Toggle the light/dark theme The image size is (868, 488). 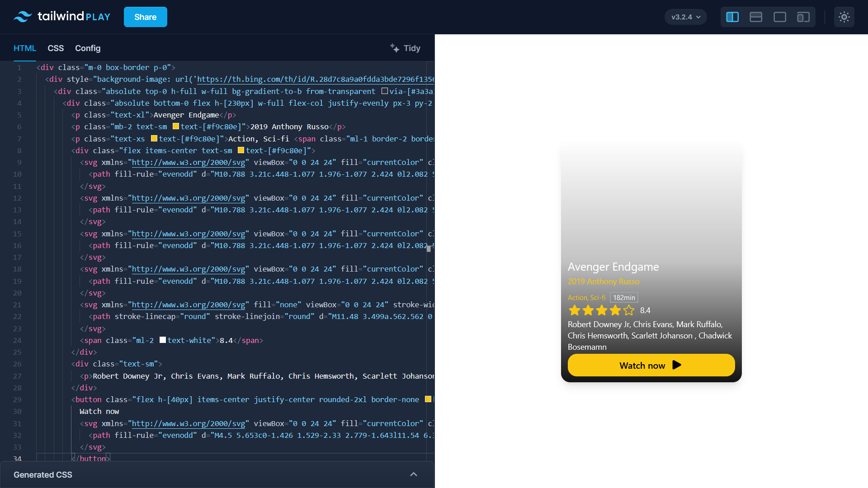click(x=844, y=17)
